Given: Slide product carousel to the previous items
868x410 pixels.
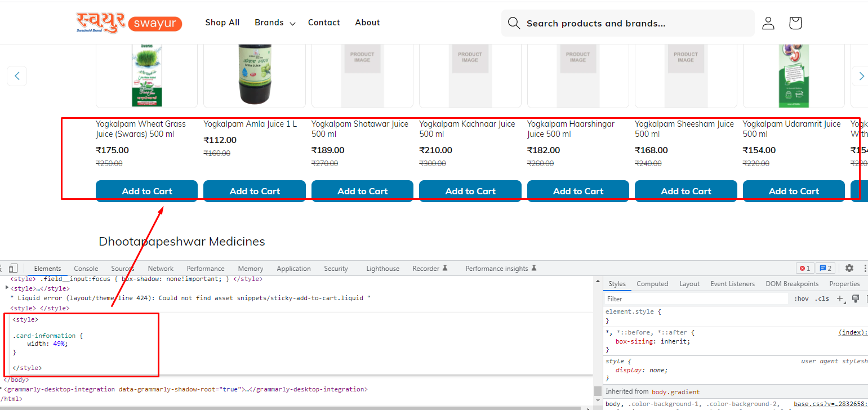Looking at the screenshot, I should pos(17,75).
